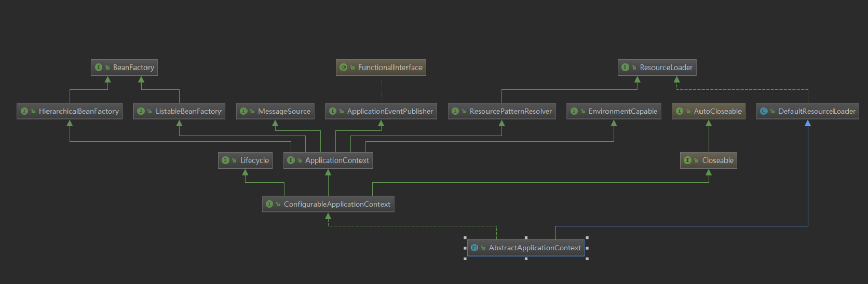Image resolution: width=868 pixels, height=284 pixels.
Task: Click the MessageSource node label
Action: (x=284, y=111)
